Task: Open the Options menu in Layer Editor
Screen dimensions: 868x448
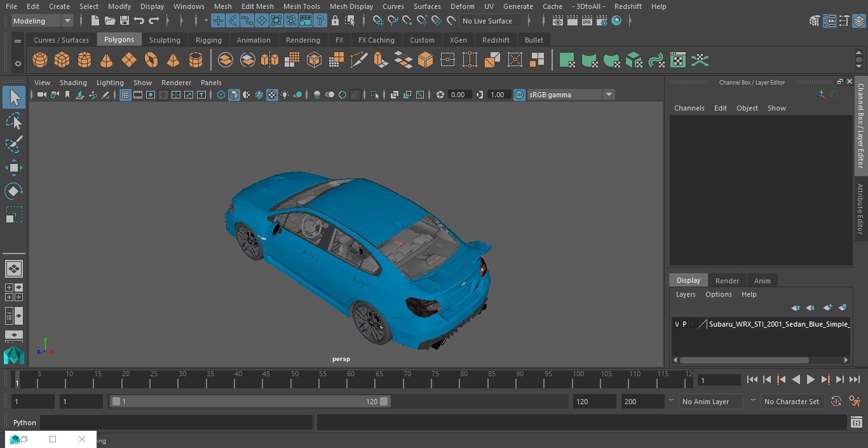Action: coord(719,294)
